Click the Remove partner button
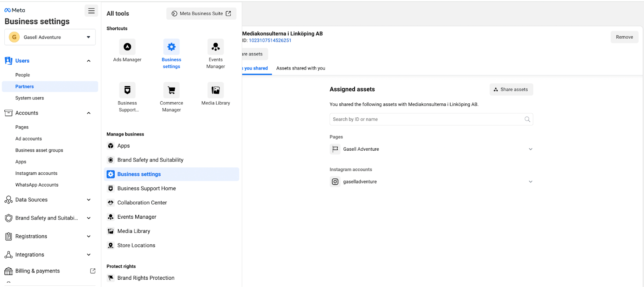This screenshot has height=287, width=644. click(x=624, y=37)
